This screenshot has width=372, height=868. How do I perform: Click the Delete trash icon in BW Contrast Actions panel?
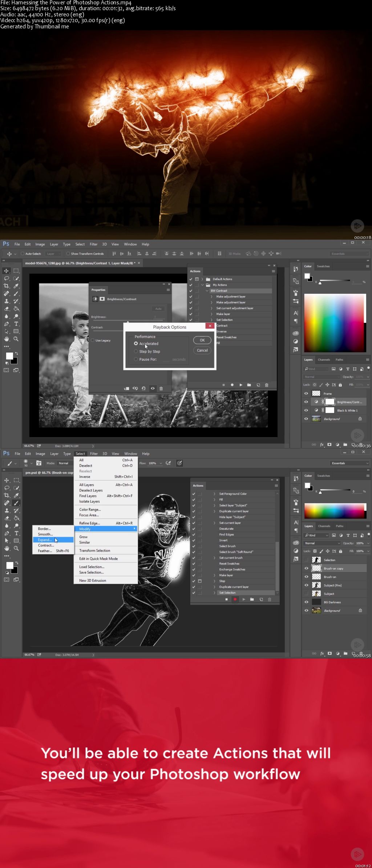pyautogui.click(x=267, y=385)
